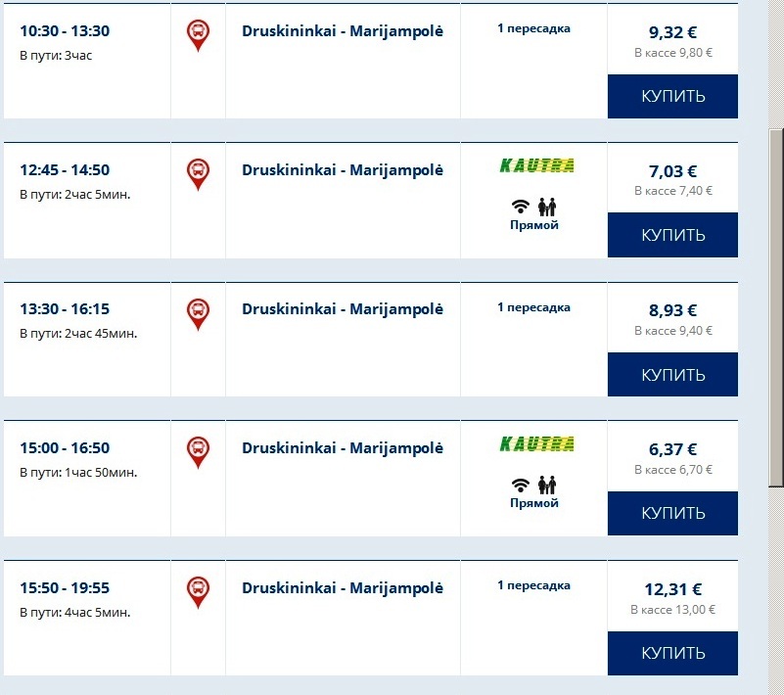Click passengers icon on 15:00 trip
This screenshot has width=784, height=695.
pyautogui.click(x=547, y=485)
